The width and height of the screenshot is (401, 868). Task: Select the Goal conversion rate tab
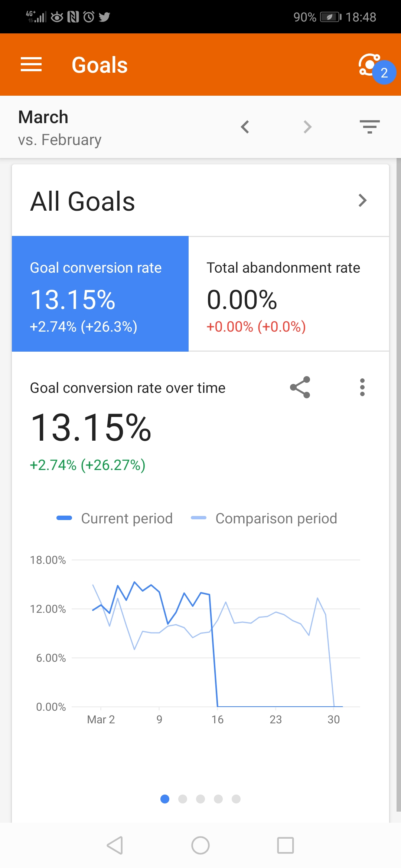(100, 294)
